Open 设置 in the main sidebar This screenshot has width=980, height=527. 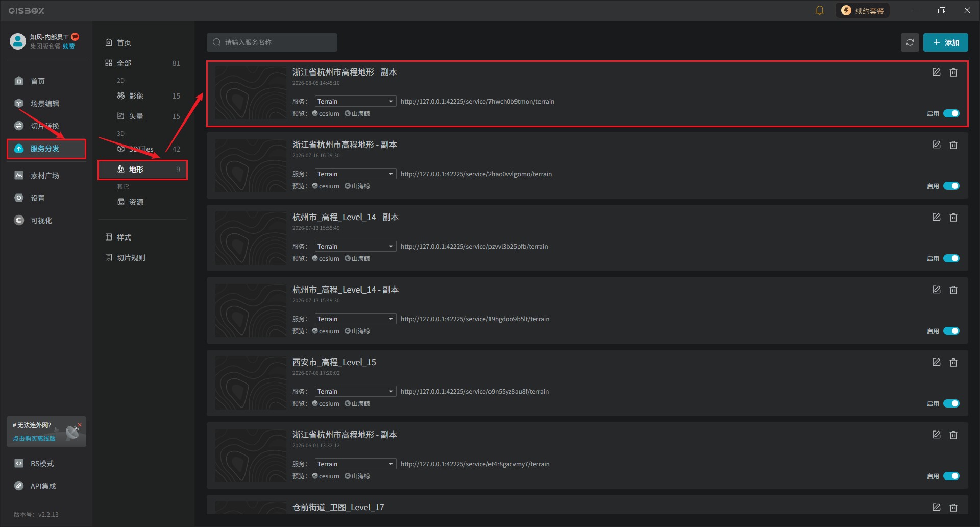[x=46, y=198]
